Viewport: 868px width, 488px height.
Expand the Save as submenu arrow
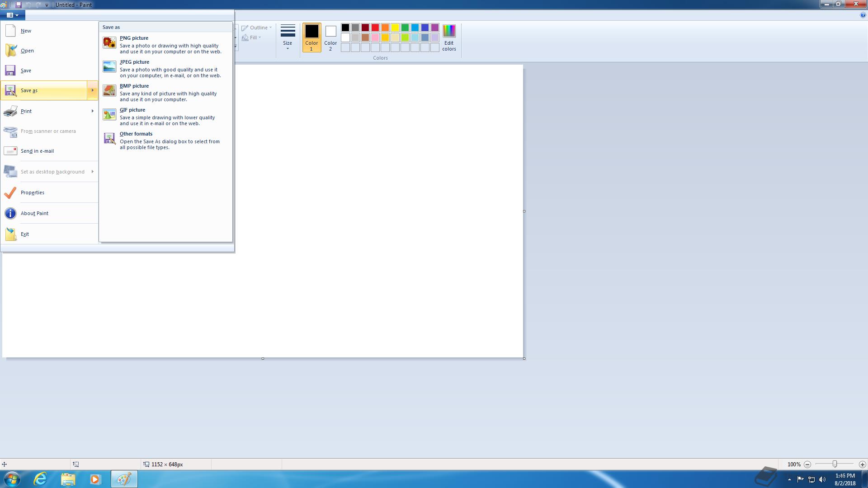pos(92,90)
